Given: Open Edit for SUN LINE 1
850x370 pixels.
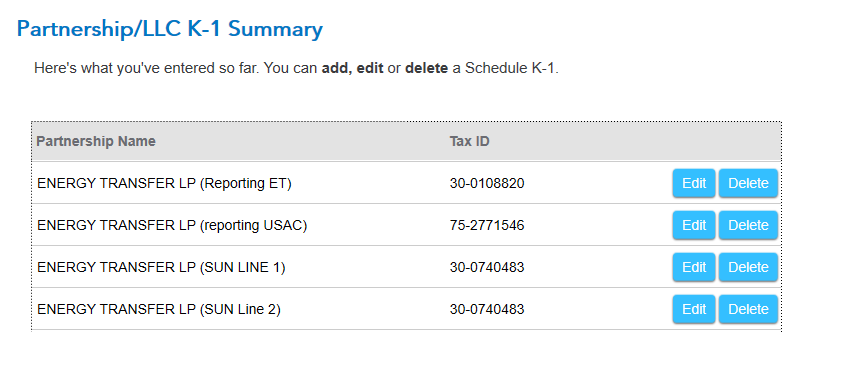Looking at the screenshot, I should point(694,267).
